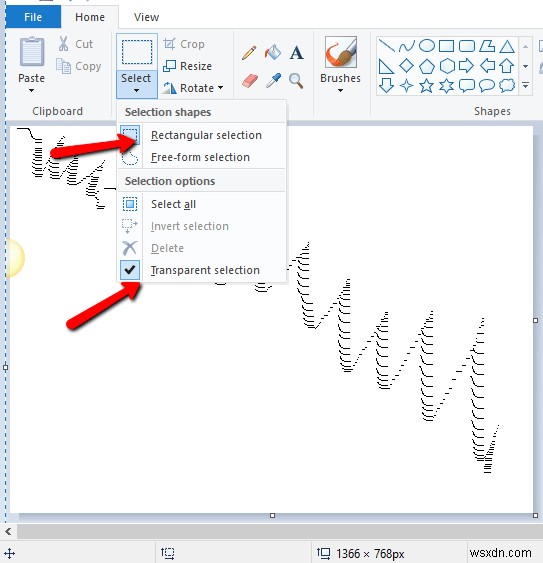Image resolution: width=543 pixels, height=563 pixels.
Task: Click the dashed rectangle Select button
Action: tap(137, 52)
